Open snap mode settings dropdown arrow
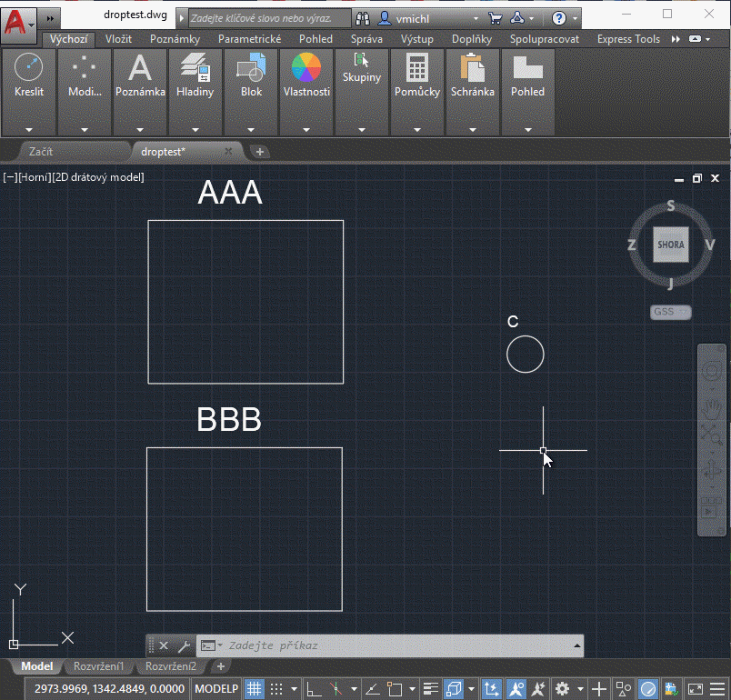The height and width of the screenshot is (700, 731). pyautogui.click(x=294, y=689)
